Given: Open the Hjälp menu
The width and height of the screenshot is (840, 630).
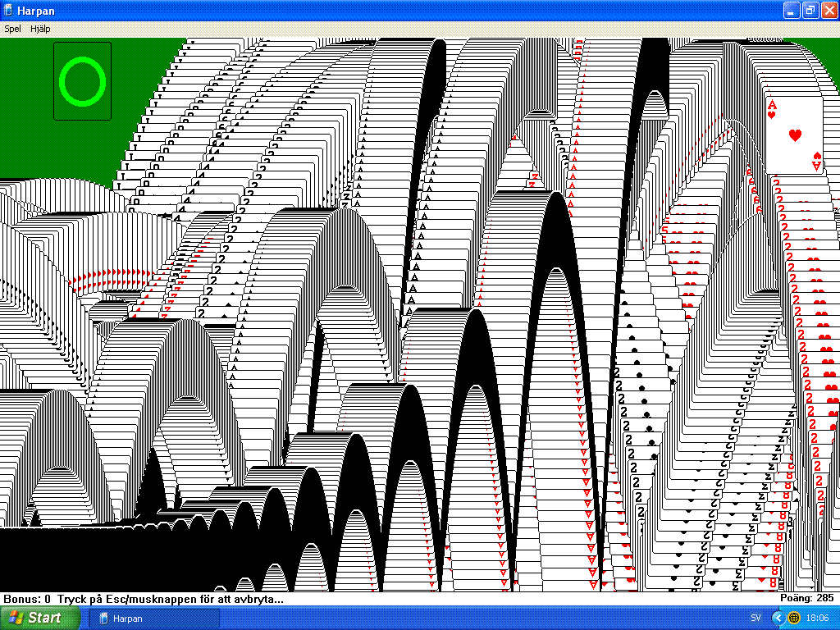Looking at the screenshot, I should pyautogui.click(x=40, y=29).
